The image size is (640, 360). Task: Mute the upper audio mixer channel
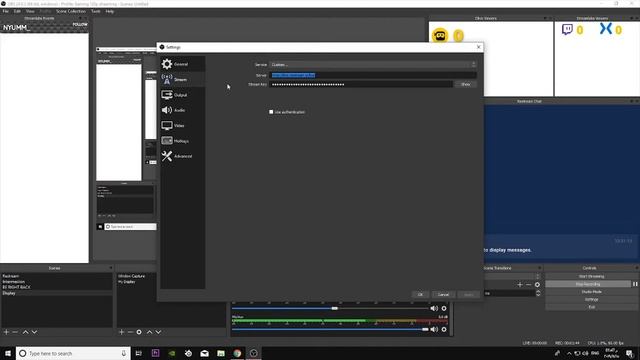[x=434, y=309]
